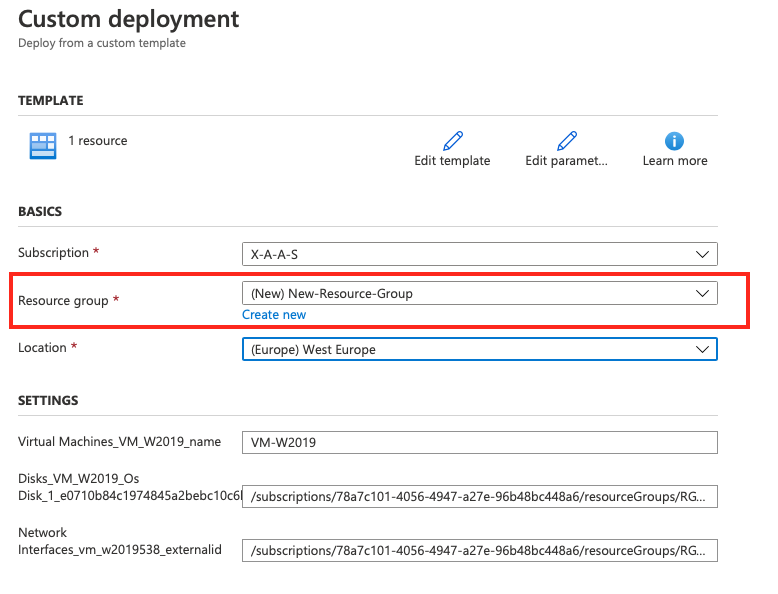
Task: Expand the Resource group dropdown
Action: [479, 293]
